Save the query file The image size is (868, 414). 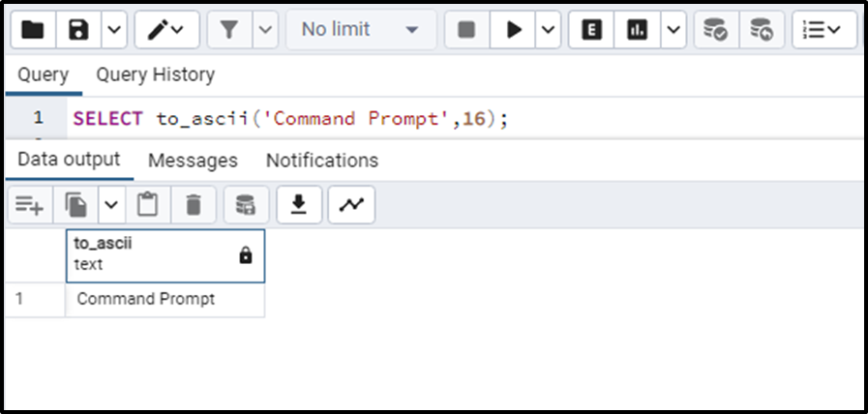click(x=78, y=30)
